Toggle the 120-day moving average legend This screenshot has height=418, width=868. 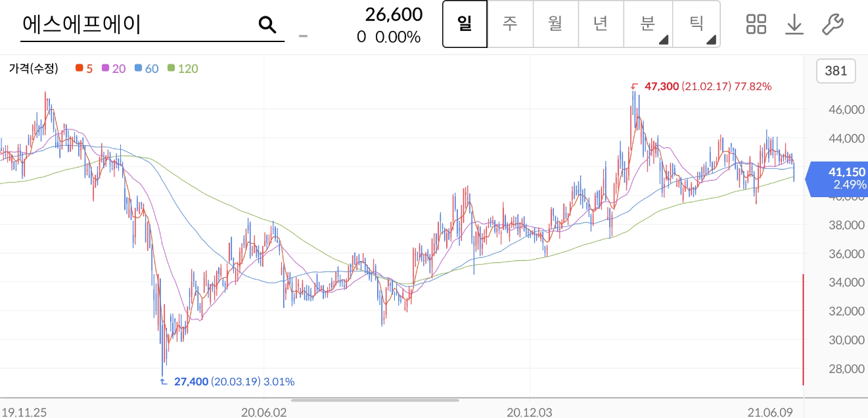(x=183, y=68)
